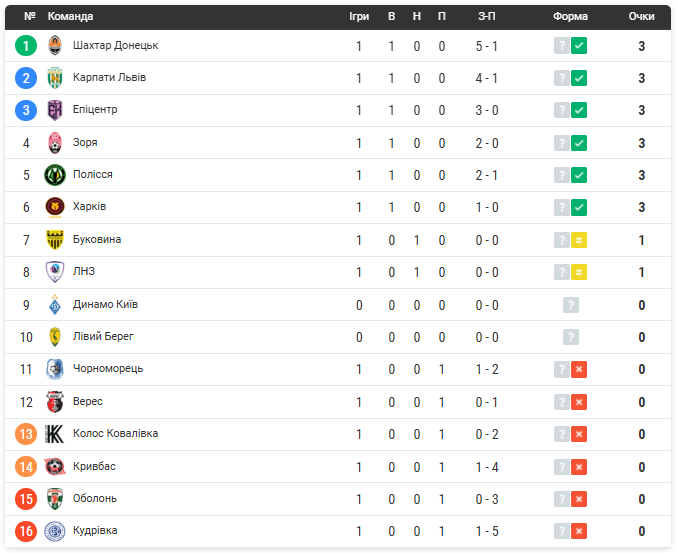The width and height of the screenshot is (677, 553).
Task: Click Чорноморець's red loss form badge
Action: point(579,370)
